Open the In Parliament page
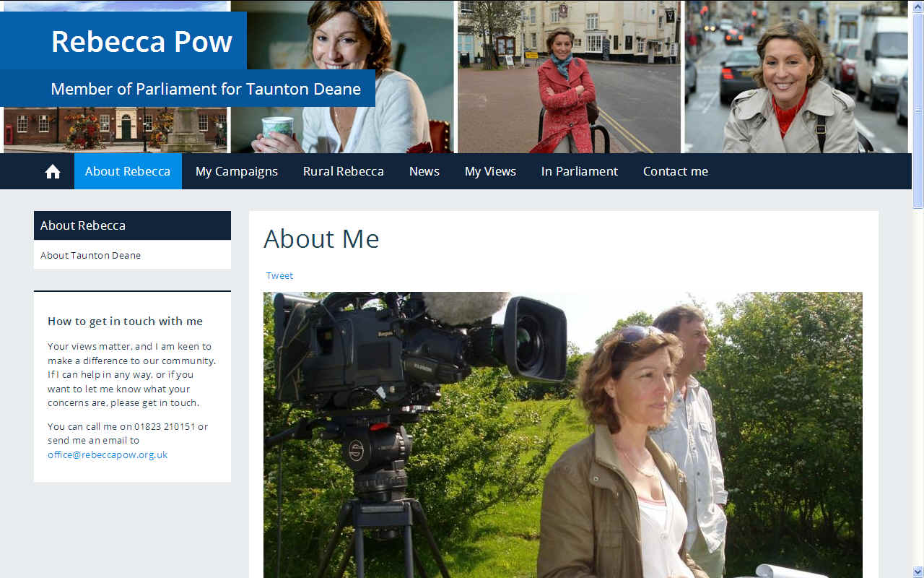 [580, 171]
